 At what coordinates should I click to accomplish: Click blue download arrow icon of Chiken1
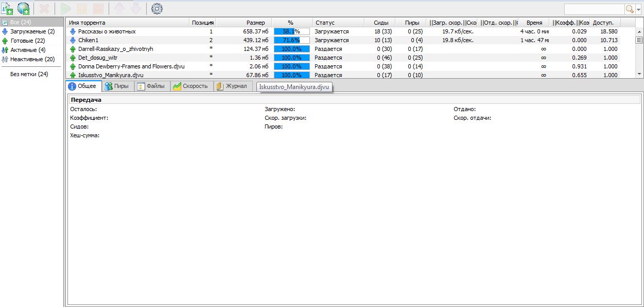click(73, 40)
